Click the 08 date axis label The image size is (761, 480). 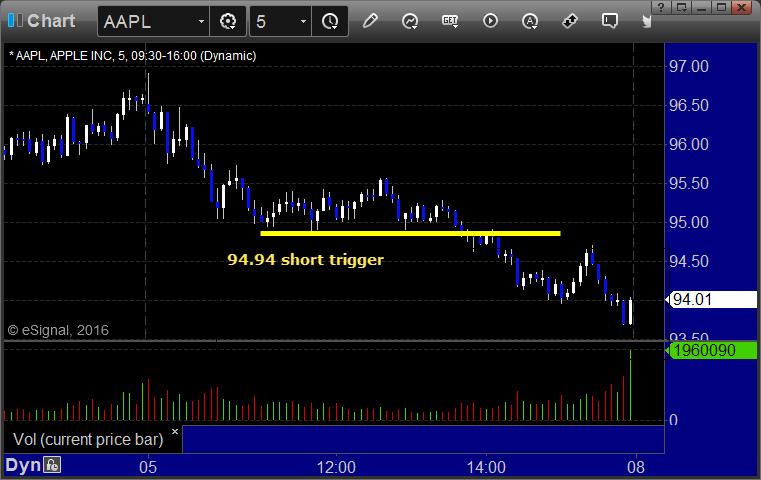636,467
